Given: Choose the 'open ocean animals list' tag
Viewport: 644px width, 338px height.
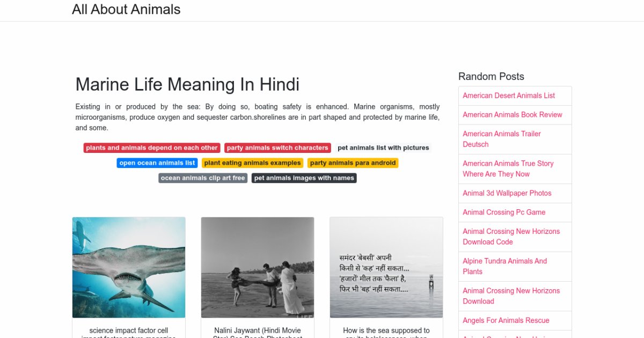Looking at the screenshot, I should point(157,163).
